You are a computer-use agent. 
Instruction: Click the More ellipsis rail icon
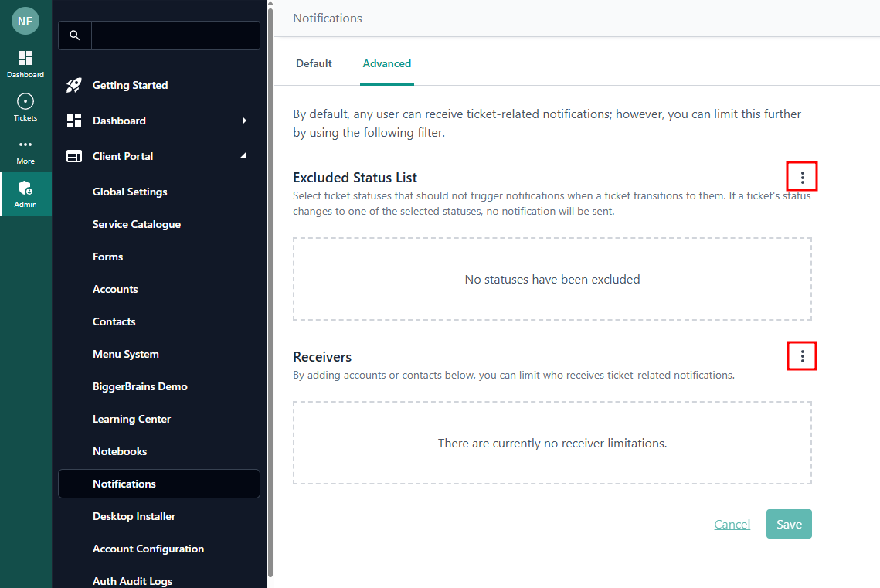coord(25,145)
